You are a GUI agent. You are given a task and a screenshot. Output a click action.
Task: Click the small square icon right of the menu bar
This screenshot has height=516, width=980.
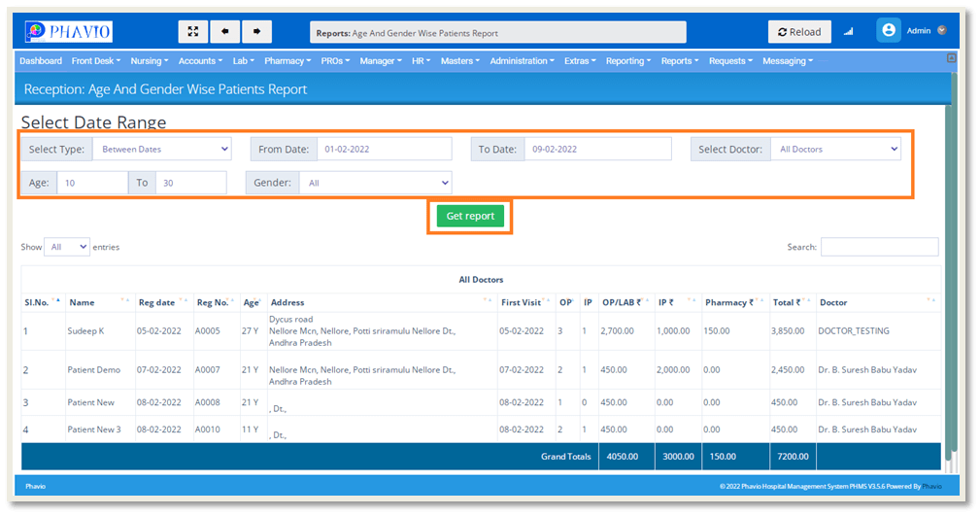[951, 58]
